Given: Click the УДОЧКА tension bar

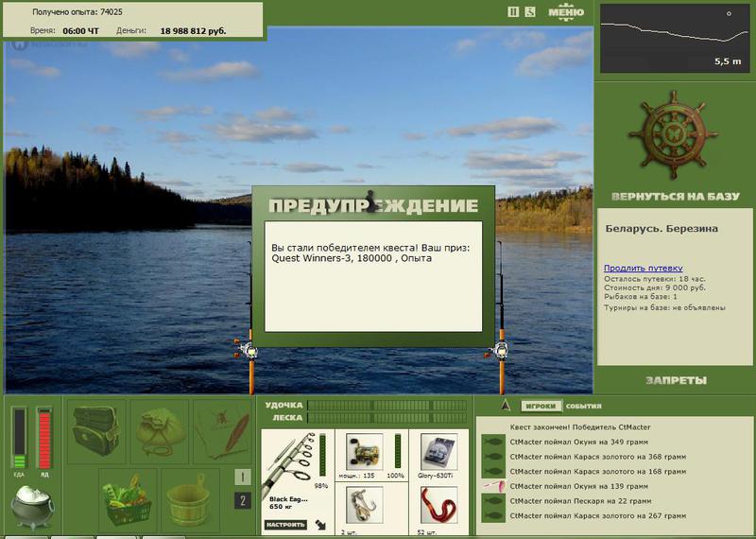Looking at the screenshot, I should (x=387, y=406).
